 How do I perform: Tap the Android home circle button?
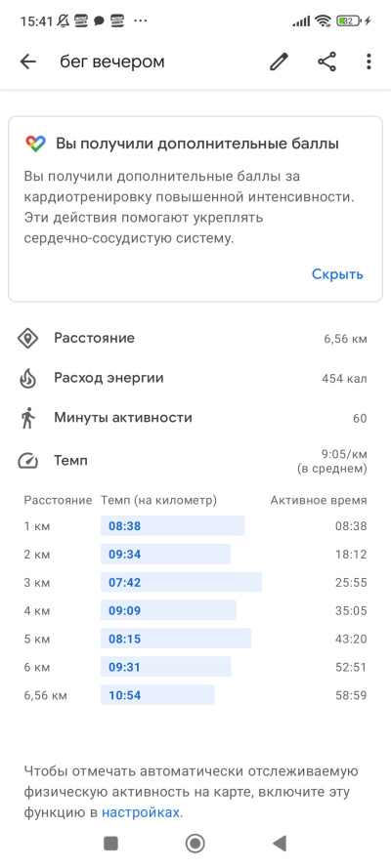[195, 844]
